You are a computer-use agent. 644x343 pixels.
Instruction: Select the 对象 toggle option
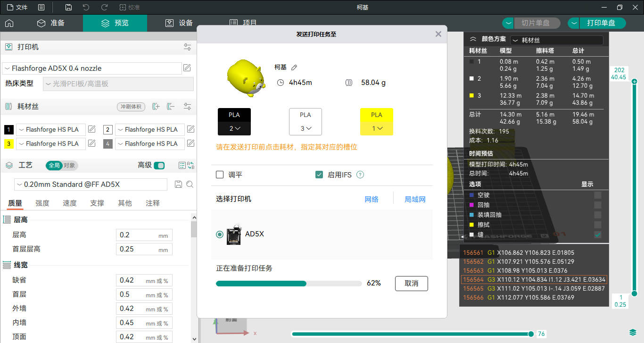(69, 166)
